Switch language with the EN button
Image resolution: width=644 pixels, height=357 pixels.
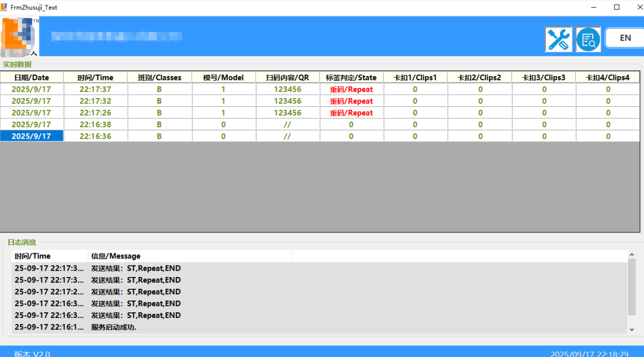click(x=625, y=38)
